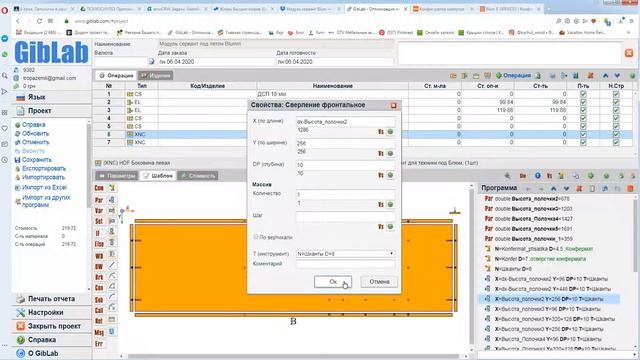The height and width of the screenshot is (360, 640).
Task: Click the Шаг input field
Action: 345,217
